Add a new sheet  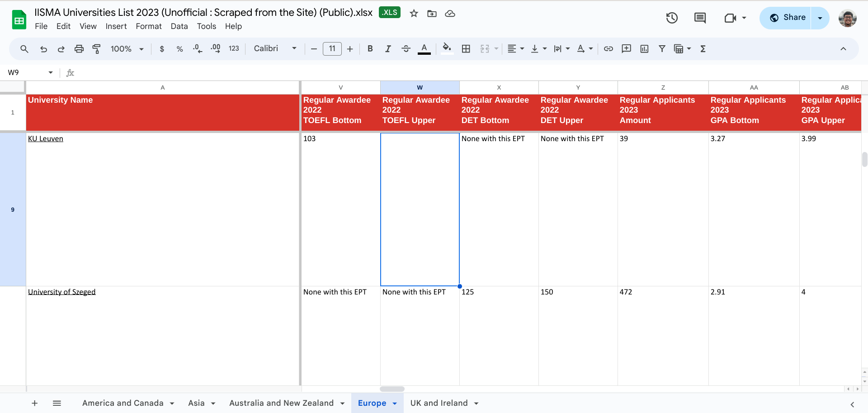click(35, 403)
